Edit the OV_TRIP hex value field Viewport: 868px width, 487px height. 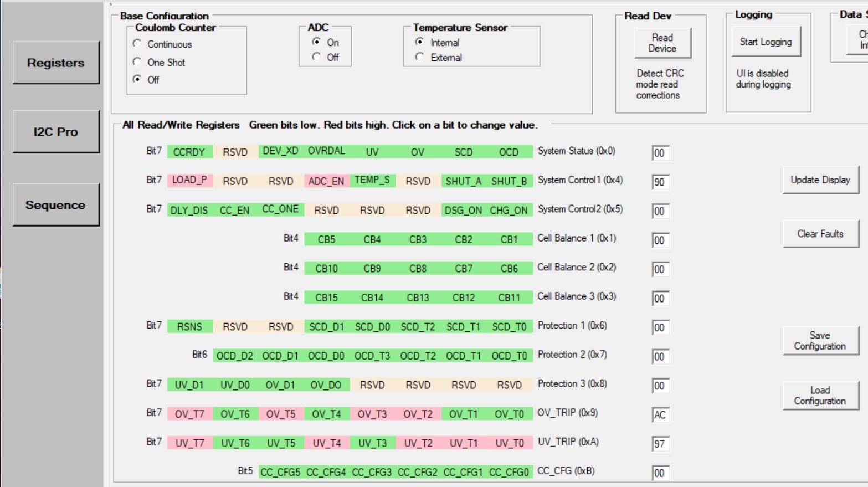click(660, 415)
